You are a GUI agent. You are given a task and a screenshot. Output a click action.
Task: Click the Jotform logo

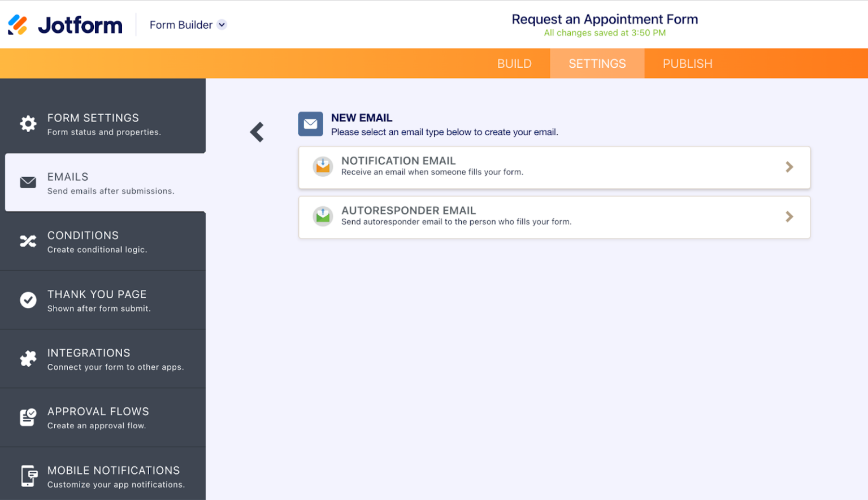tap(64, 24)
